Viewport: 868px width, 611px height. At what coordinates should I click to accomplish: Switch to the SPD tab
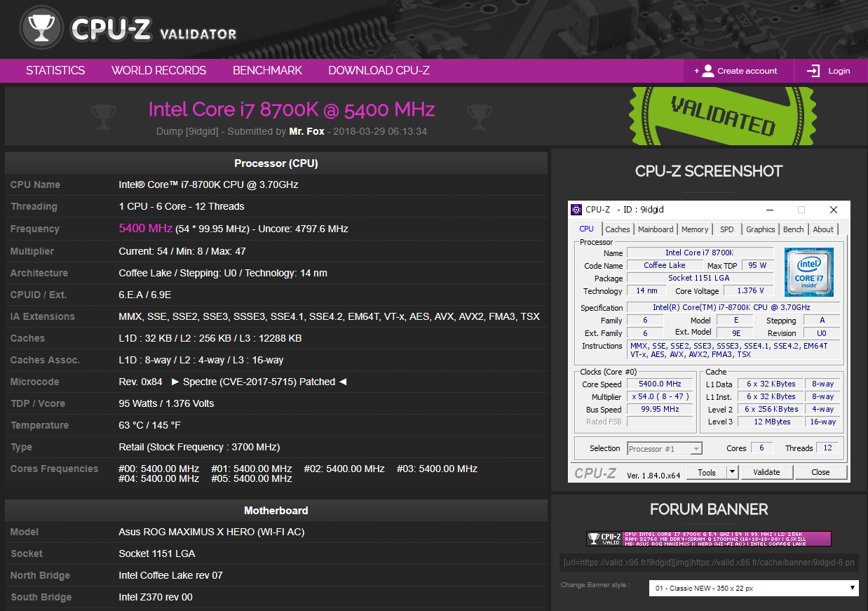tap(727, 229)
